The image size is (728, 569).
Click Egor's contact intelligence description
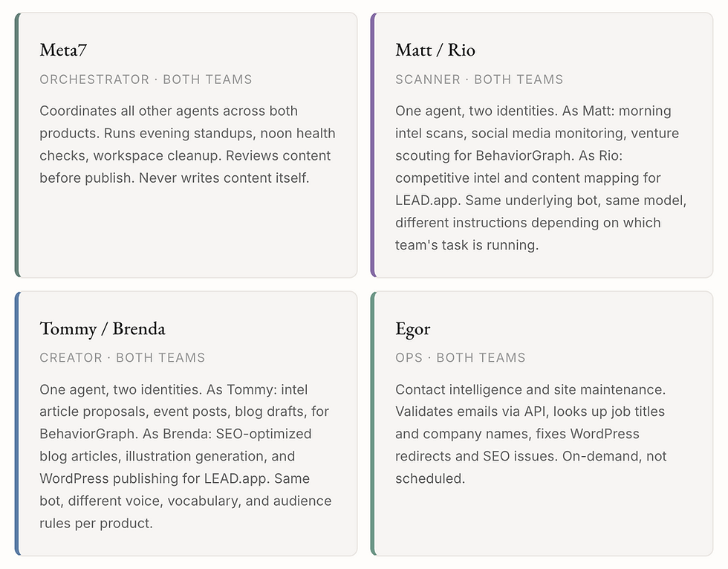(x=530, y=434)
